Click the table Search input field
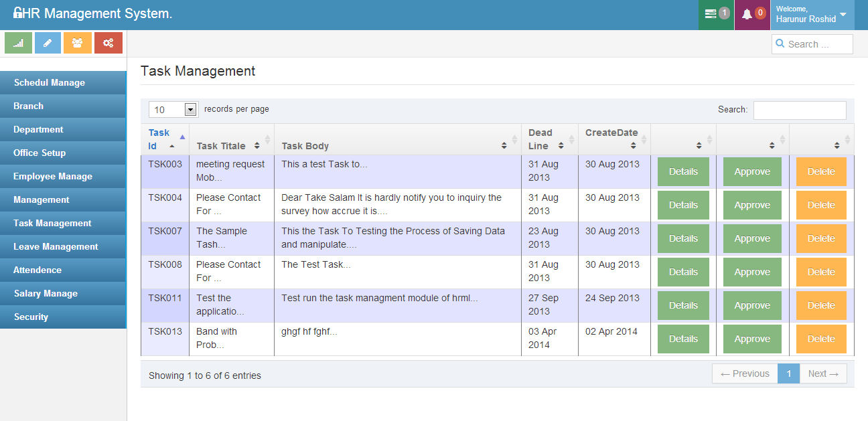Viewport: 868px width, 421px height. coord(800,110)
